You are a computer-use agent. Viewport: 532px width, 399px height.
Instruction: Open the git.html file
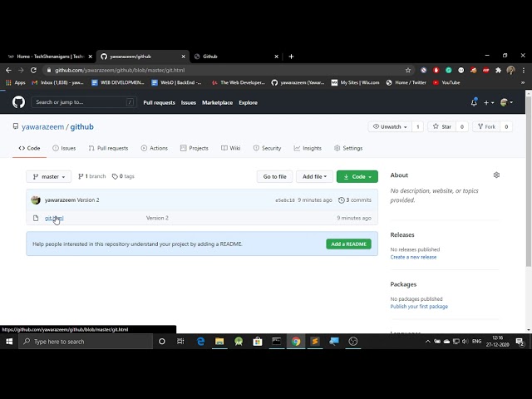54,218
